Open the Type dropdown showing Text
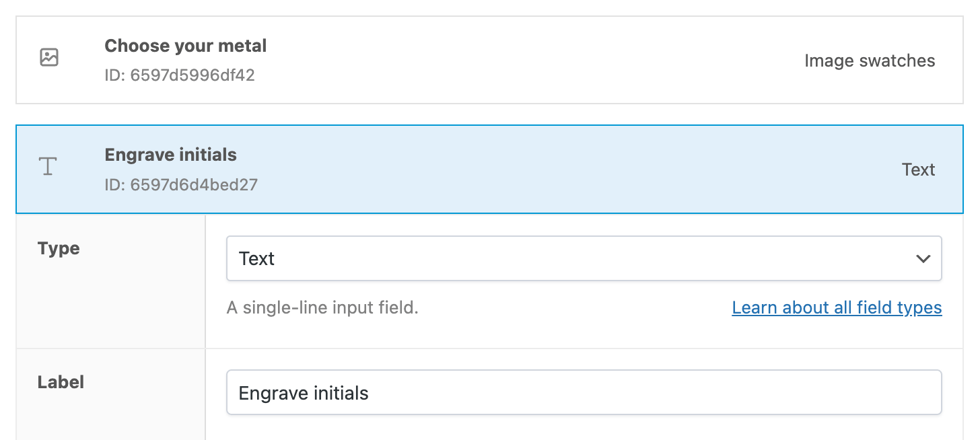980x440 pixels. 583,259
